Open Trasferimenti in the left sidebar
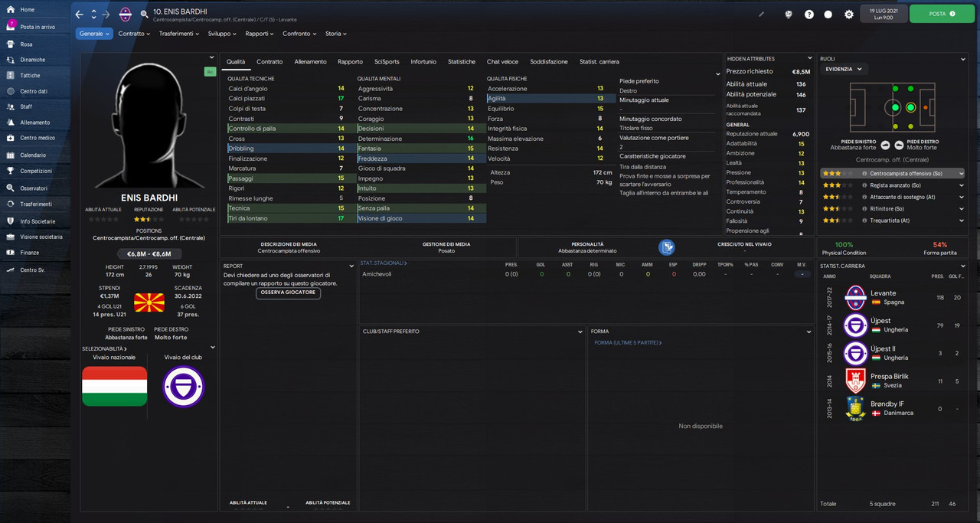Screen dimensions: 980x523 (x=36, y=204)
